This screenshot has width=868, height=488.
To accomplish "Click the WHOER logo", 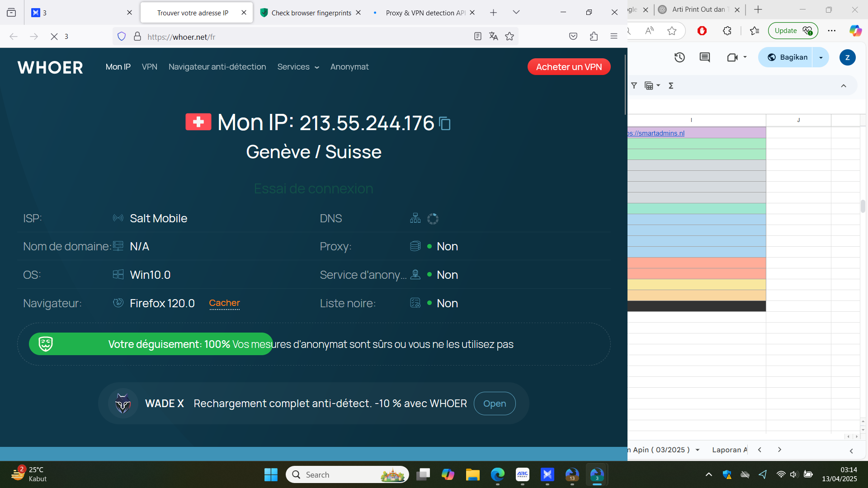I will coord(50,67).
